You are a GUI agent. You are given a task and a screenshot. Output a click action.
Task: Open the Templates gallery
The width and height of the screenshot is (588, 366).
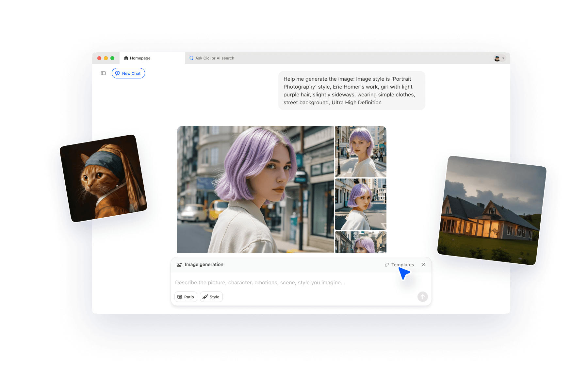(402, 265)
